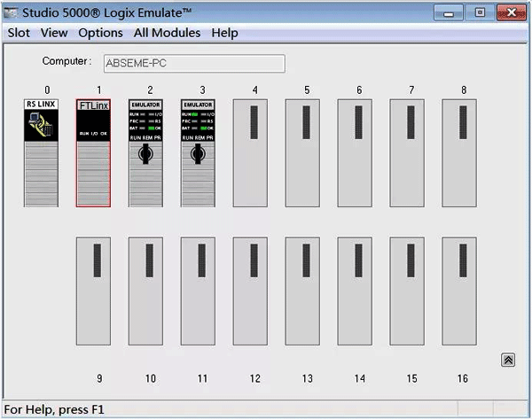
Task: Click the empty slot 8 module
Action: pos(459,152)
